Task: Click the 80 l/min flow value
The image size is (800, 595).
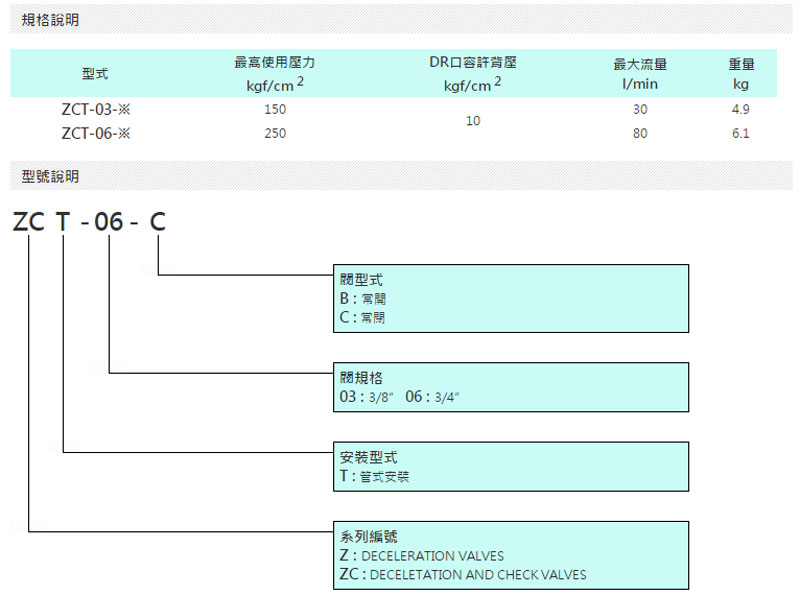Action: [x=640, y=133]
